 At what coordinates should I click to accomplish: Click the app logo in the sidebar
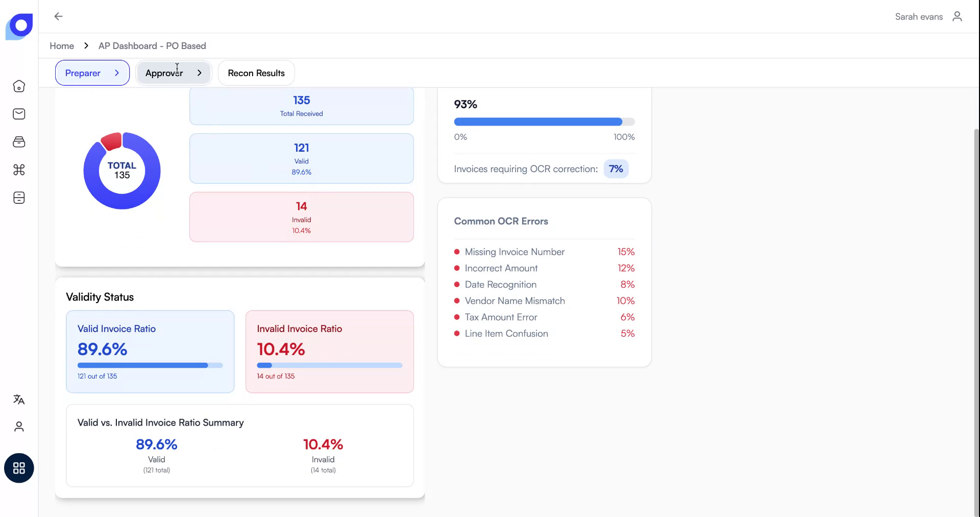19,26
